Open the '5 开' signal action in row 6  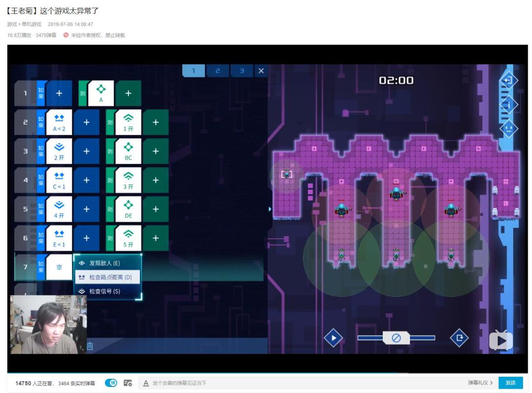point(128,238)
